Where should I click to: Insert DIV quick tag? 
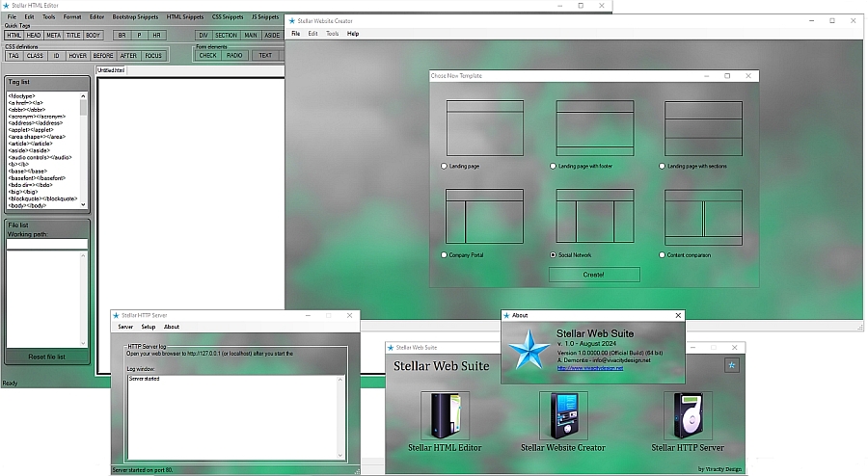click(x=203, y=36)
